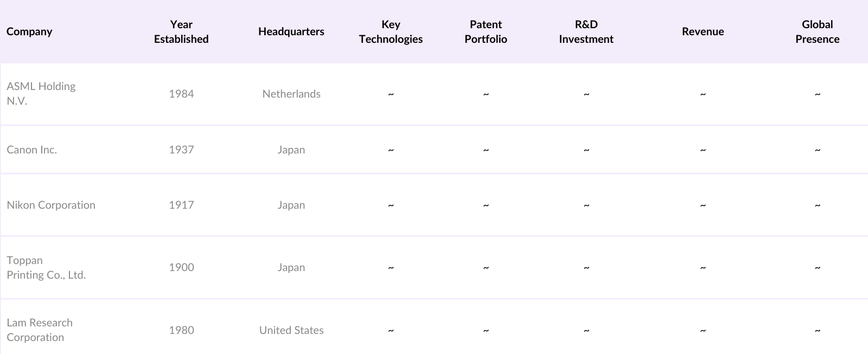This screenshot has width=868, height=354.
Task: Select the Lam Research Corporation cell
Action: coord(40,330)
